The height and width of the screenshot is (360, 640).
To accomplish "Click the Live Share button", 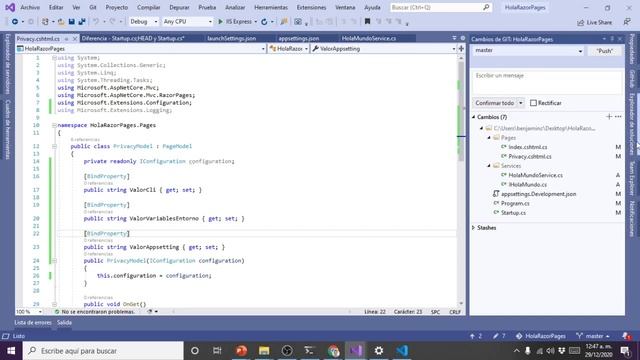I will click(595, 22).
